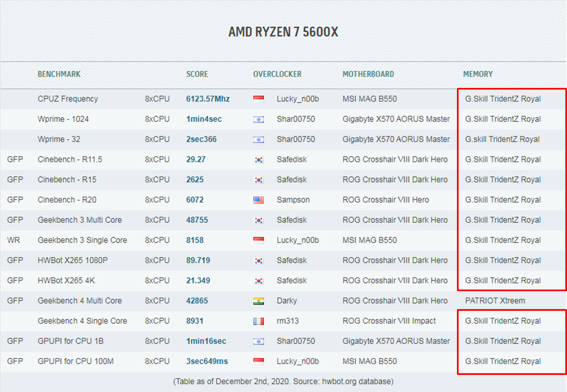Click the Indonesian flag in CPUZ Frequency row
Viewport: 567px width, 392px height.
tap(258, 99)
